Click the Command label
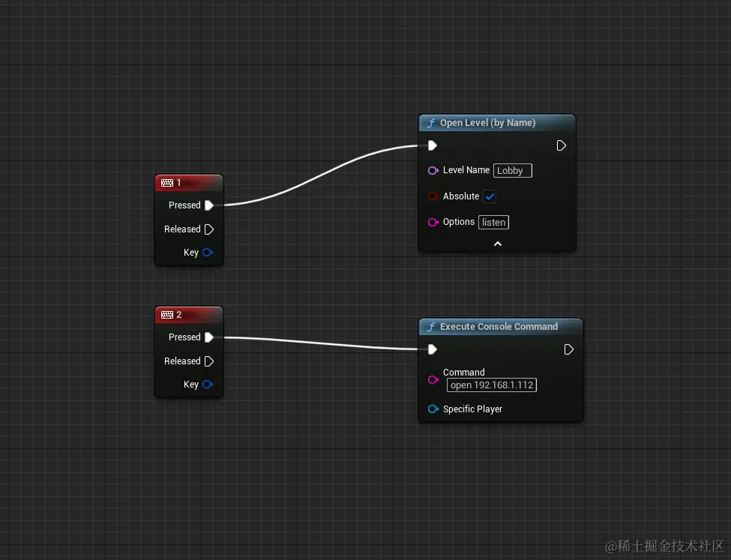The height and width of the screenshot is (560, 731). [464, 372]
